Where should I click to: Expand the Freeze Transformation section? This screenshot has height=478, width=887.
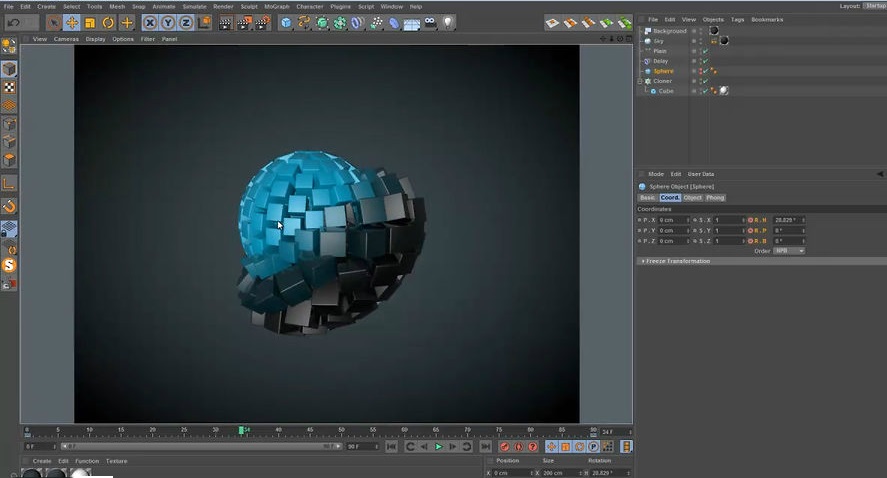coord(676,261)
